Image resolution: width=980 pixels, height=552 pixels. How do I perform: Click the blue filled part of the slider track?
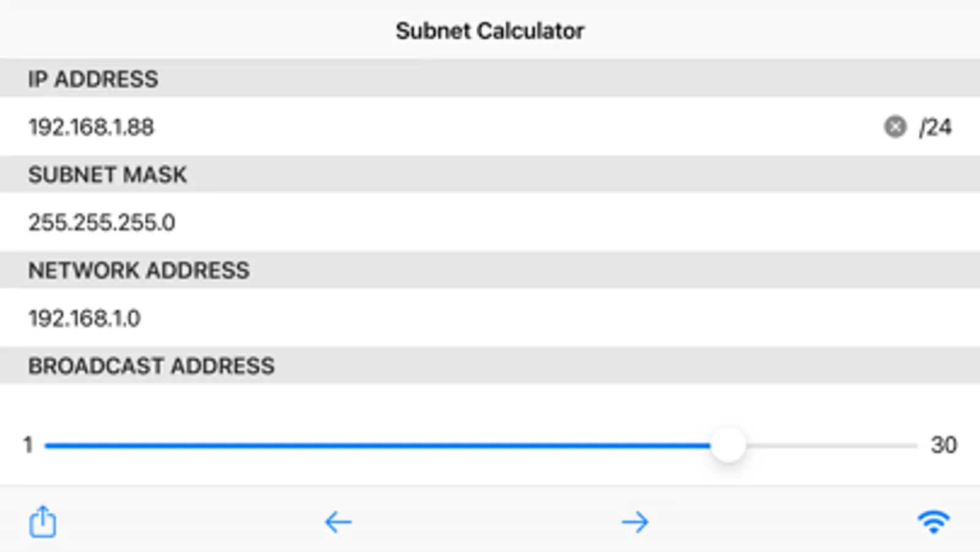point(368,445)
